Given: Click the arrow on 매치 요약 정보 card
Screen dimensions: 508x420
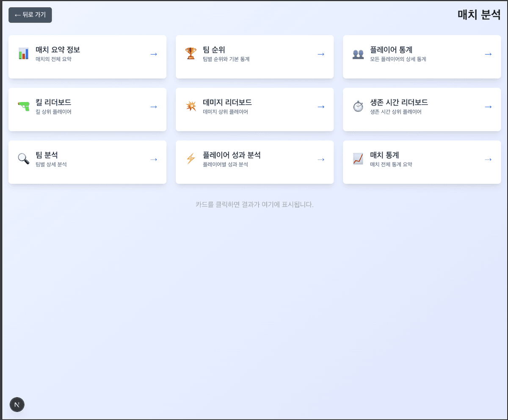Looking at the screenshot, I should tap(154, 54).
